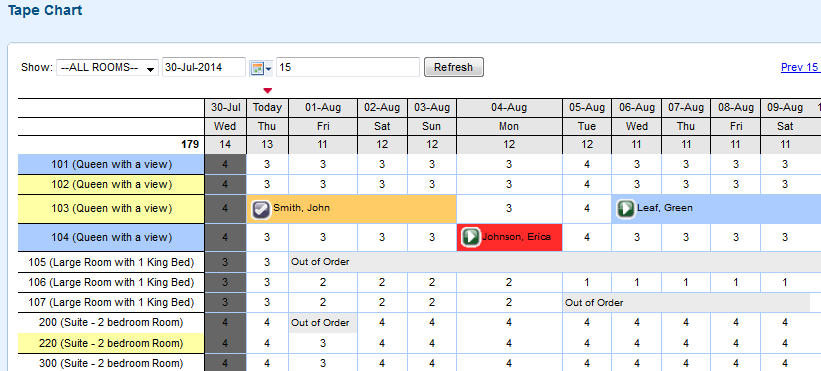Viewport: 821px width, 371px height.
Task: Click room 104 cell for 01-Aug
Action: pyautogui.click(x=323, y=237)
